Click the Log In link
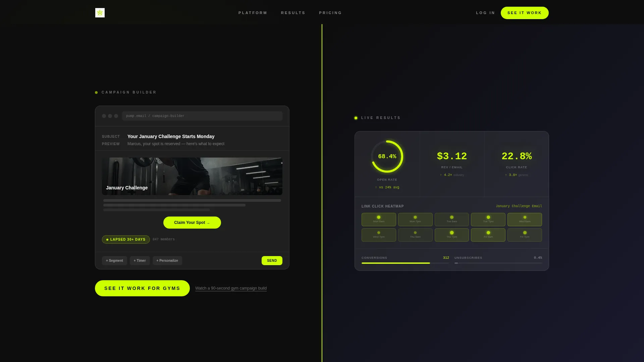This screenshot has height=362, width=644. (485, 13)
